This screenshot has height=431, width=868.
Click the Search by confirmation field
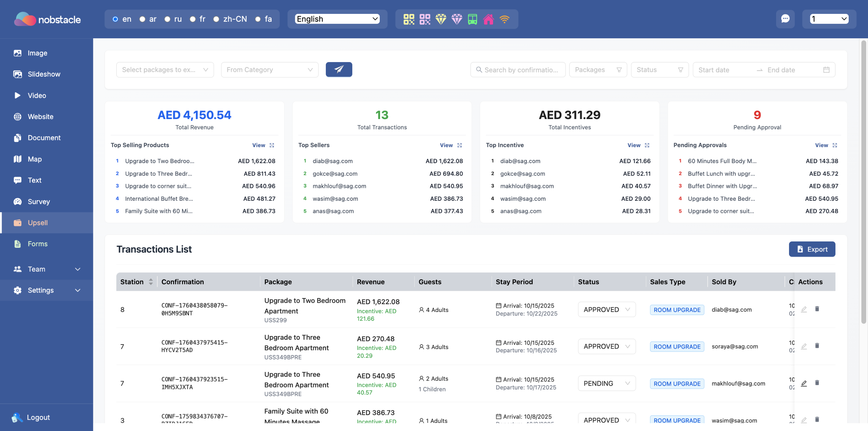tap(518, 70)
